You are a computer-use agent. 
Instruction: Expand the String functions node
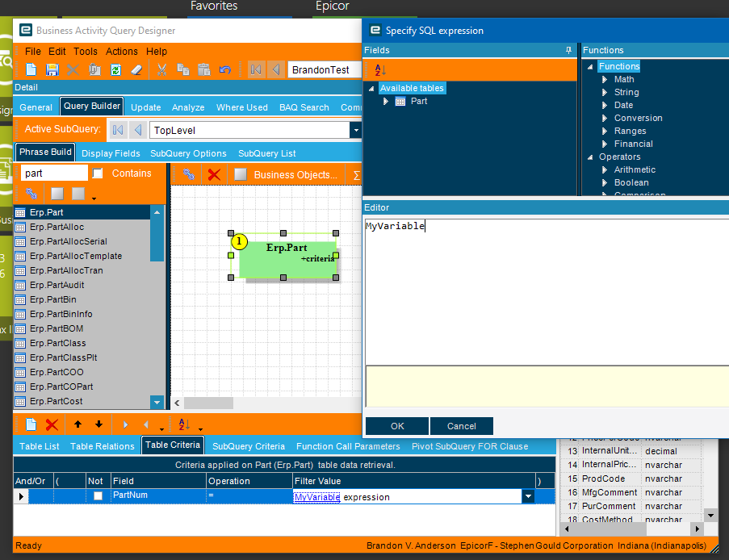tap(605, 93)
